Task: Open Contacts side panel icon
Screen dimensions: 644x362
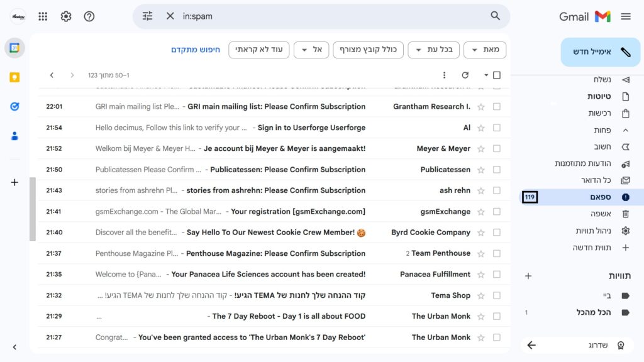Action: 14,136
